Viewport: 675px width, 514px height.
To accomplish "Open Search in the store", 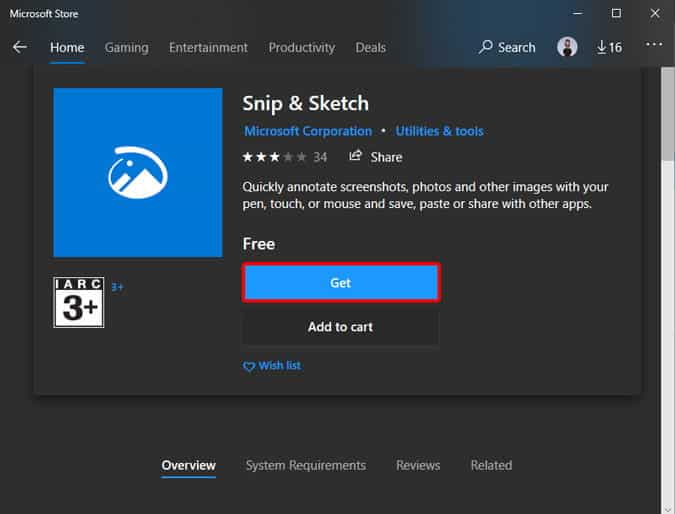I will [x=507, y=47].
